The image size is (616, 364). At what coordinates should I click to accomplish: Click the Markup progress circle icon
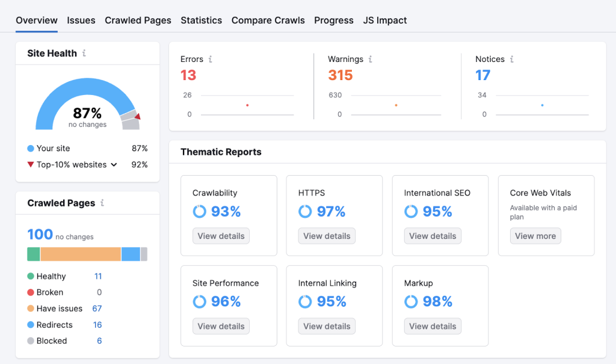[x=411, y=301]
